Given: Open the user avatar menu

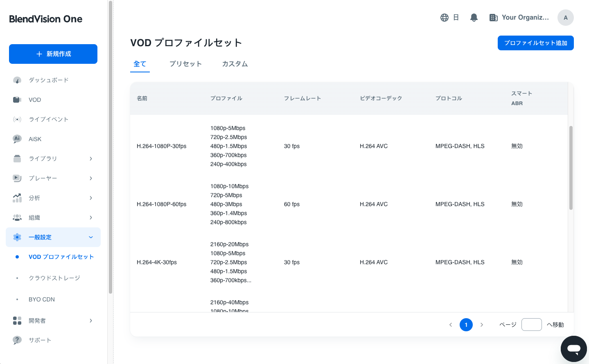Looking at the screenshot, I should tap(565, 18).
